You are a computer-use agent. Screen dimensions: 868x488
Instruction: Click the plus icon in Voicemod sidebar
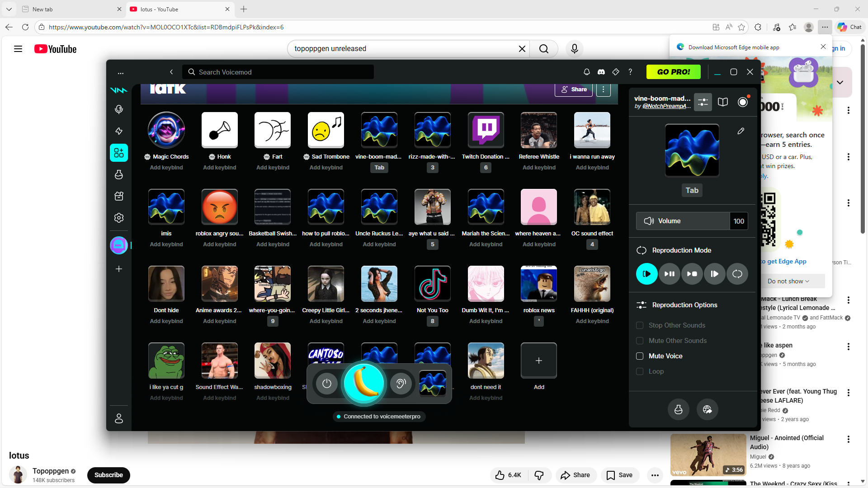(x=119, y=269)
